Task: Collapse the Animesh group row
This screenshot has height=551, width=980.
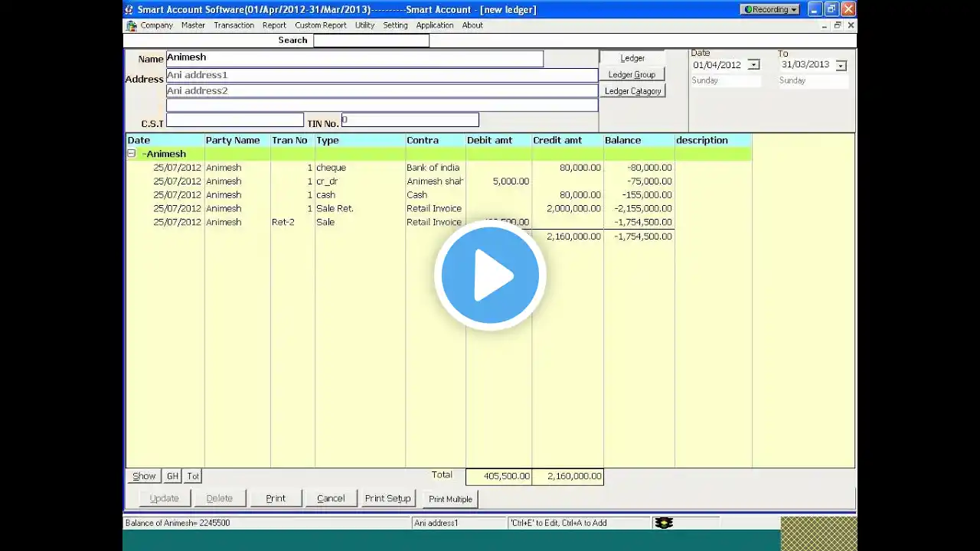Action: coord(131,153)
